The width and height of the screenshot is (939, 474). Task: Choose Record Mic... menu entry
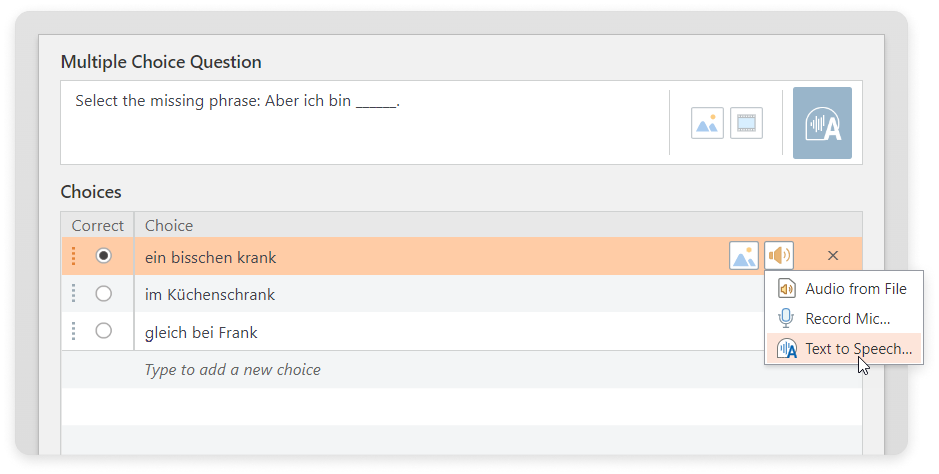point(844,318)
